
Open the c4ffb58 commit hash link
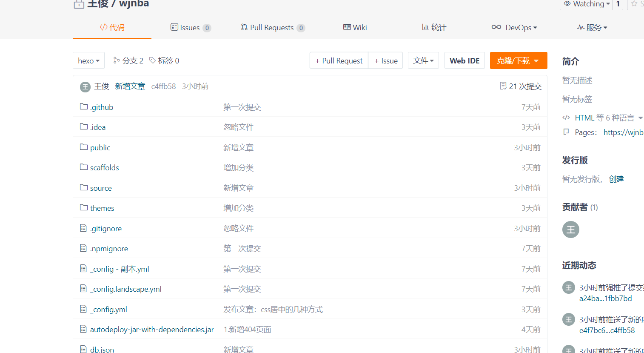coord(163,86)
